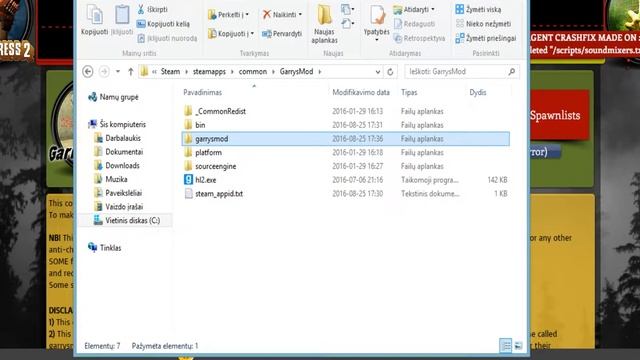The width and height of the screenshot is (640, 360).
Task: Open the Atidaryti dropdown in the ribbon
Action: pos(414,9)
